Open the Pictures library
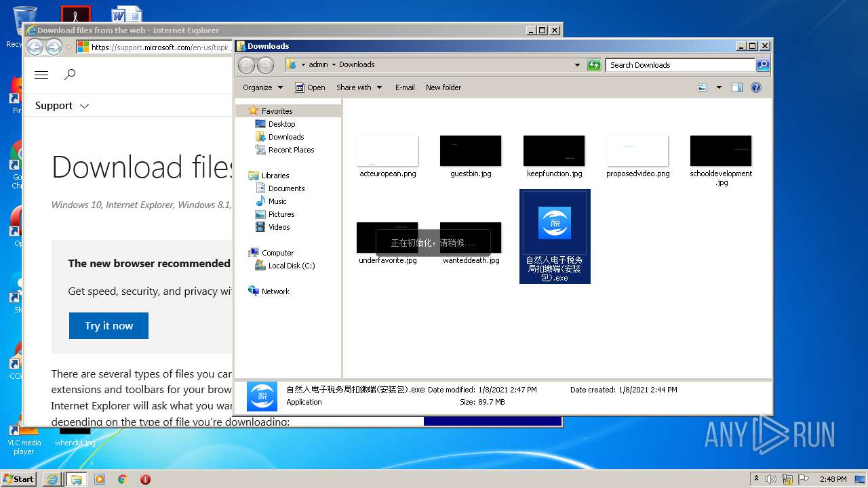The height and width of the screenshot is (488, 868). [281, 214]
